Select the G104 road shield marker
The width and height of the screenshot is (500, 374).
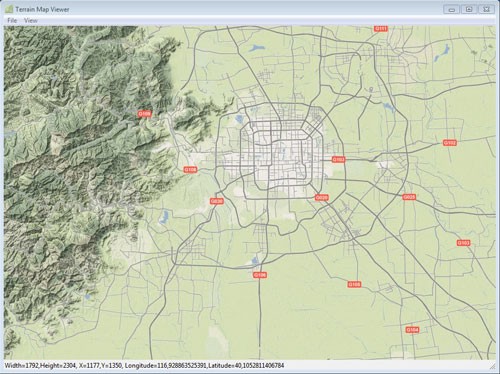point(412,330)
